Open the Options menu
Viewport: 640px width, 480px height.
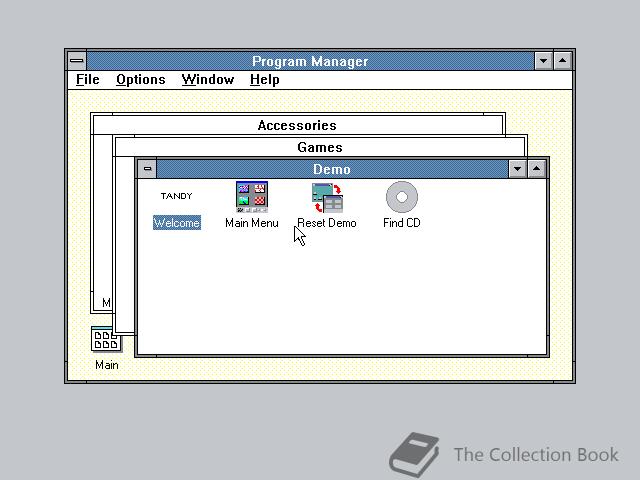[141, 80]
